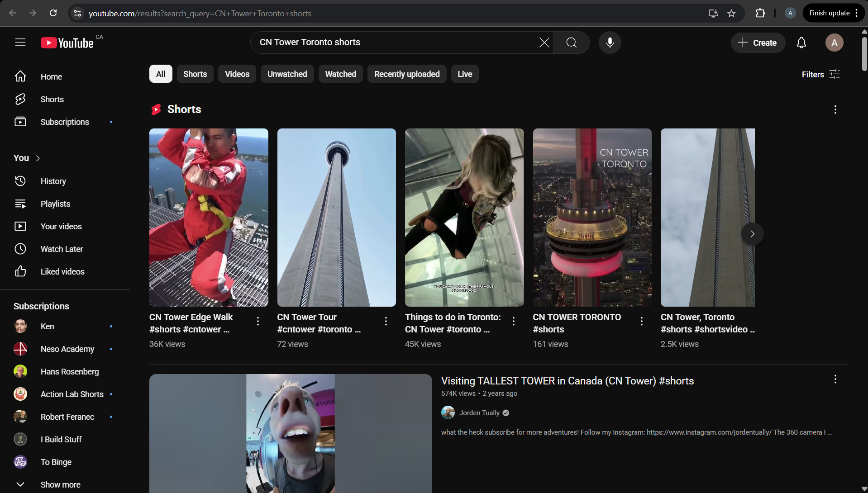Image resolution: width=868 pixels, height=493 pixels.
Task: Open options for Visiting TALLEST TOWER video
Action: coord(835,379)
